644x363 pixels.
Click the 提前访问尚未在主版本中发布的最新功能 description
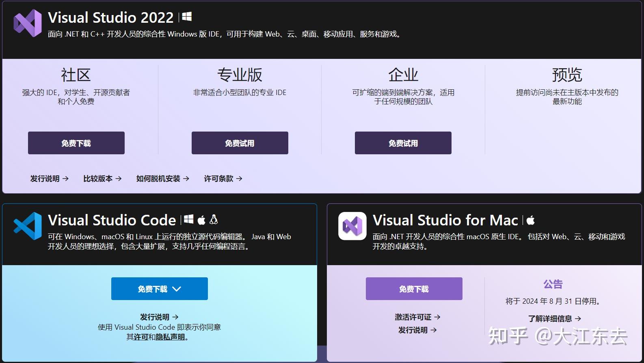tap(567, 97)
